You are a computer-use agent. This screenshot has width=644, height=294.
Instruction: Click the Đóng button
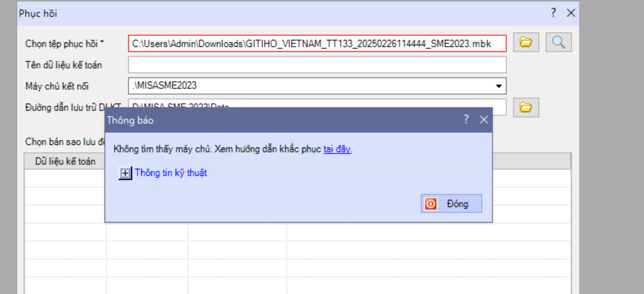click(x=451, y=204)
